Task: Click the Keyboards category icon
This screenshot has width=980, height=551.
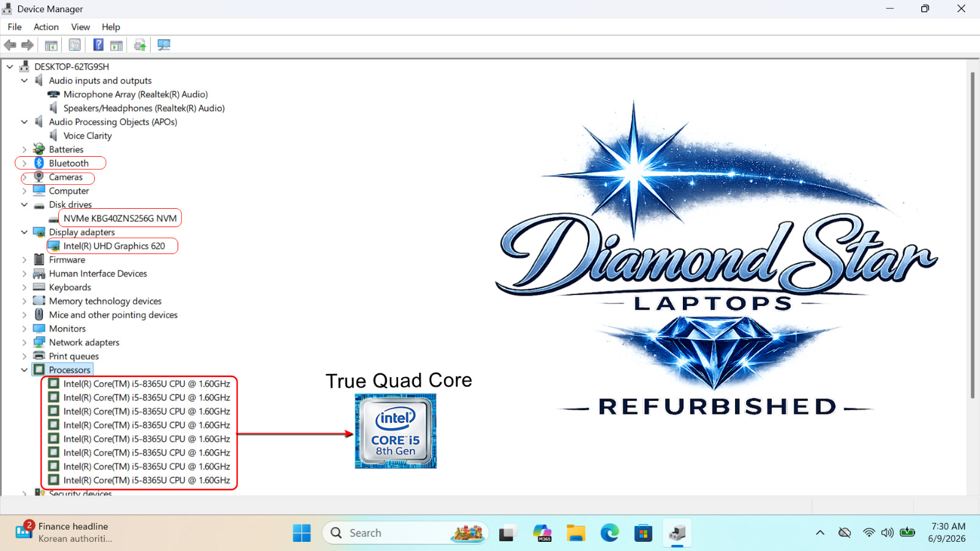Action: tap(39, 287)
